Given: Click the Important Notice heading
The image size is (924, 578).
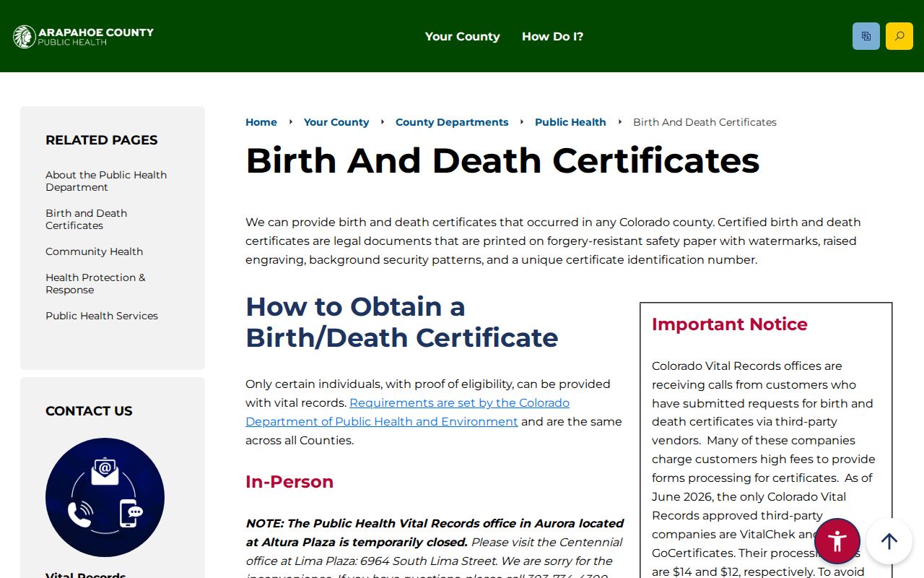Looking at the screenshot, I should pyautogui.click(x=730, y=324).
